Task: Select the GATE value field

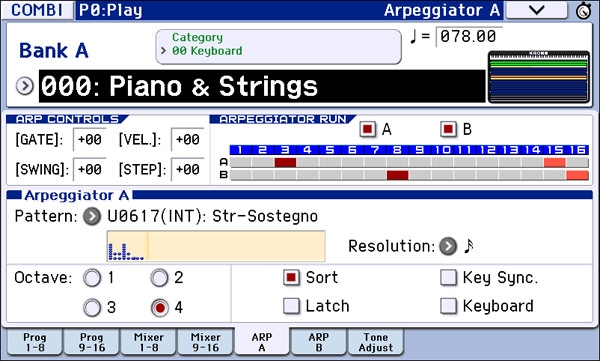Action: coord(89,139)
